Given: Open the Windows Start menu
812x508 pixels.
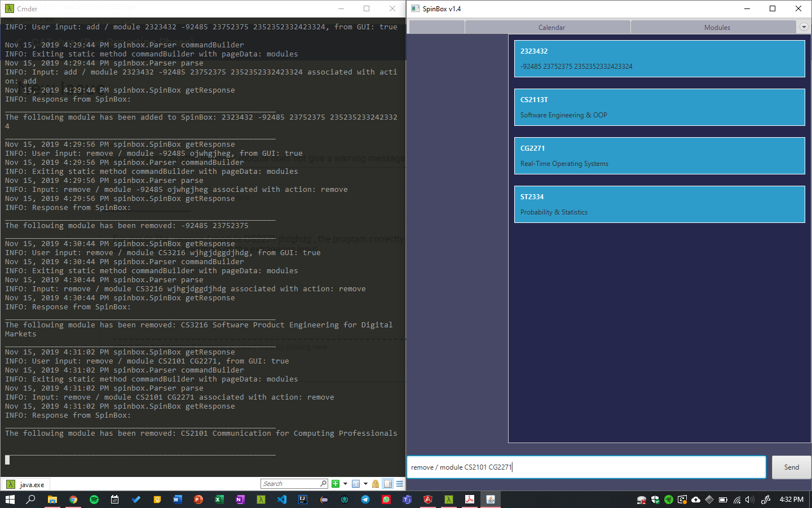Looking at the screenshot, I should [10, 500].
